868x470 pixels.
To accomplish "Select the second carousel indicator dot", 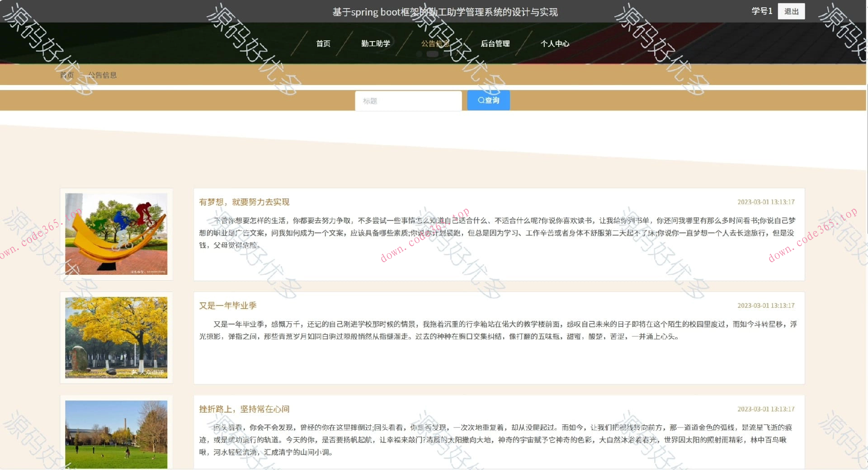I will [433, 53].
